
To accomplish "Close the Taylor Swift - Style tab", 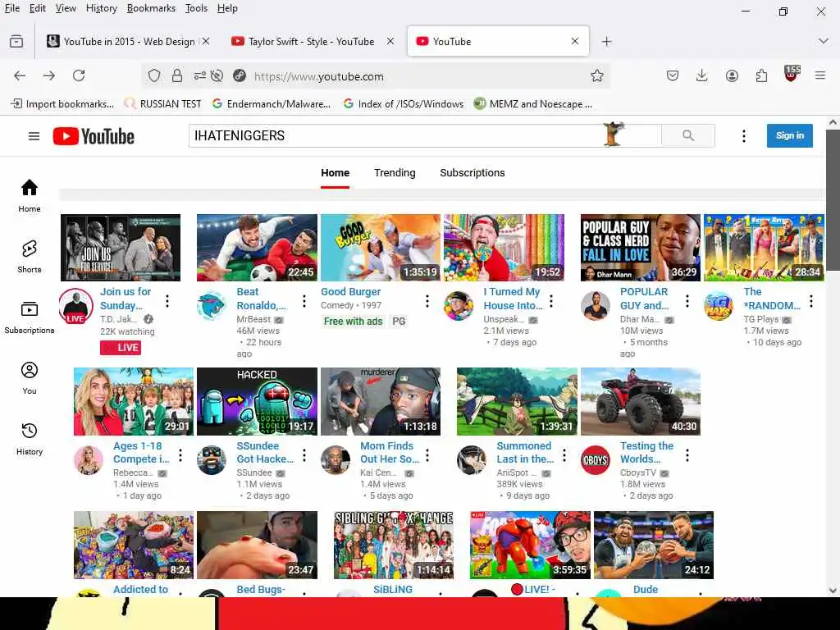I will 390,41.
